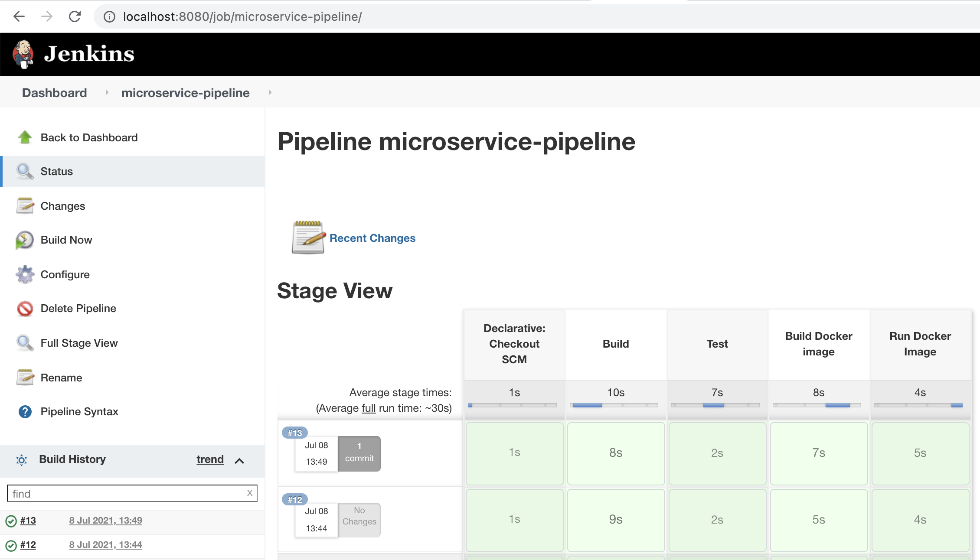Click the trend link in Build History

(x=209, y=459)
